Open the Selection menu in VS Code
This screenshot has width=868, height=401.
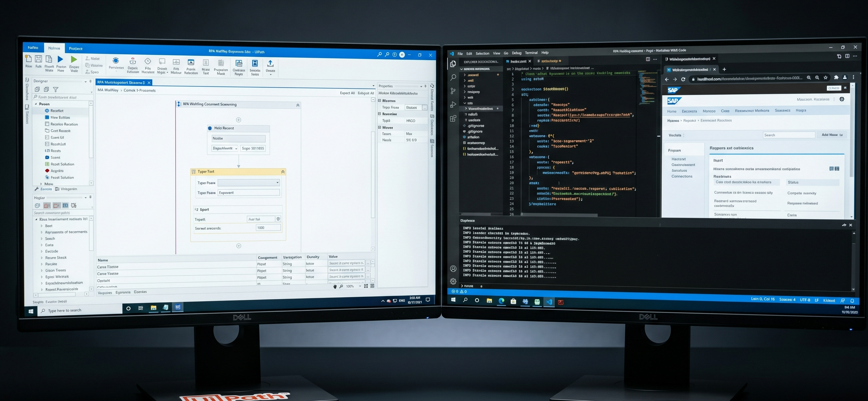click(x=482, y=53)
